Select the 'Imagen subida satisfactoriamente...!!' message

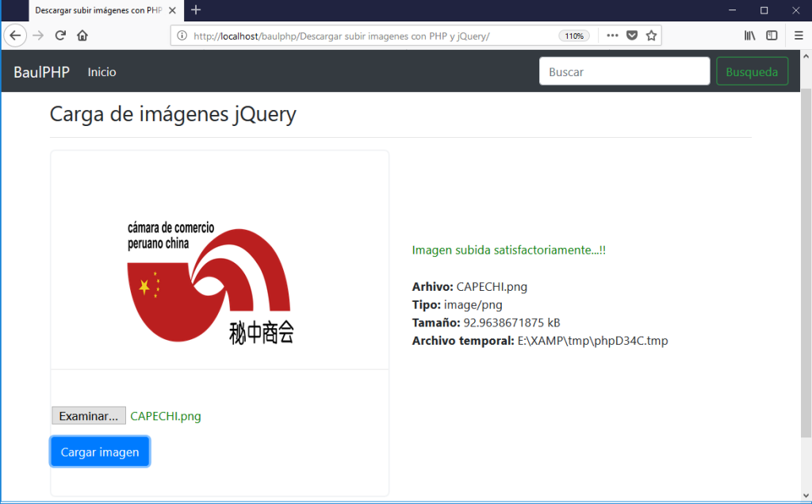(x=508, y=250)
